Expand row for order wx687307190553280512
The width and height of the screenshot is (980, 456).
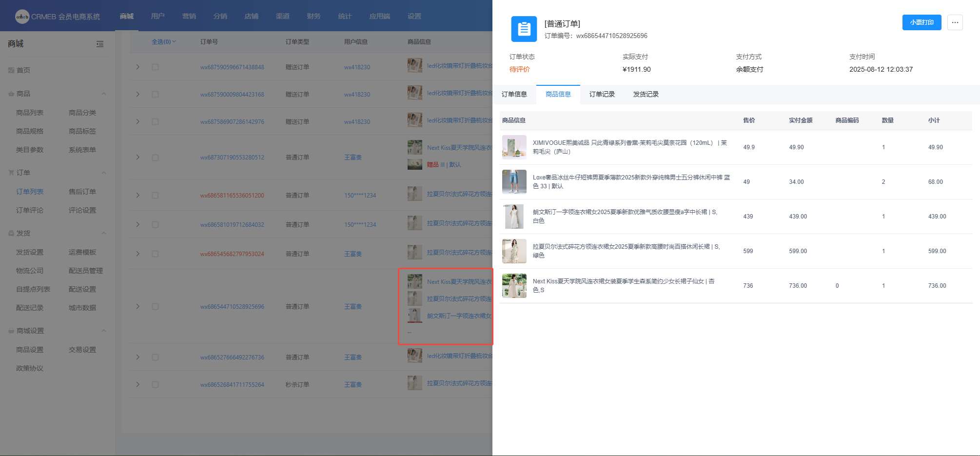click(x=138, y=157)
